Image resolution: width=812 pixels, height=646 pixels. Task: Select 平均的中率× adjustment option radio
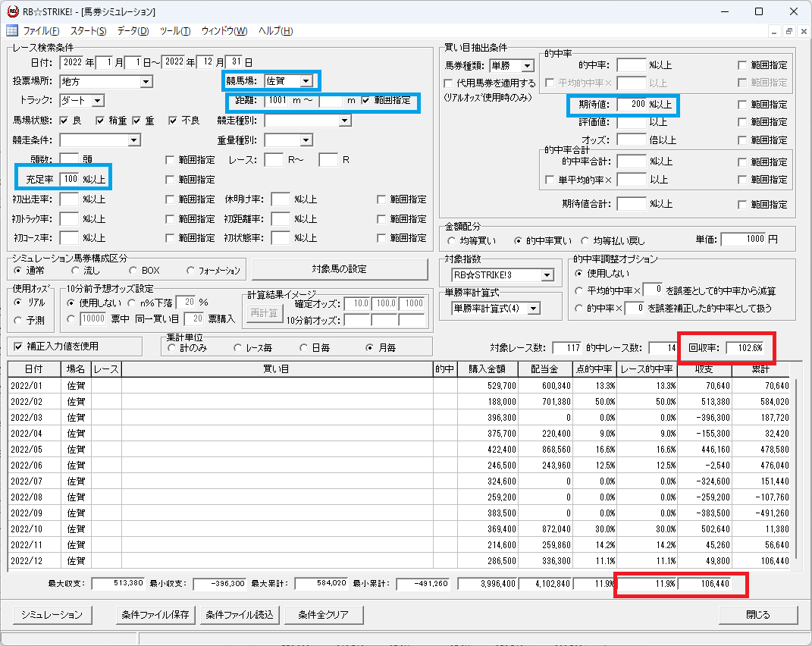(578, 291)
